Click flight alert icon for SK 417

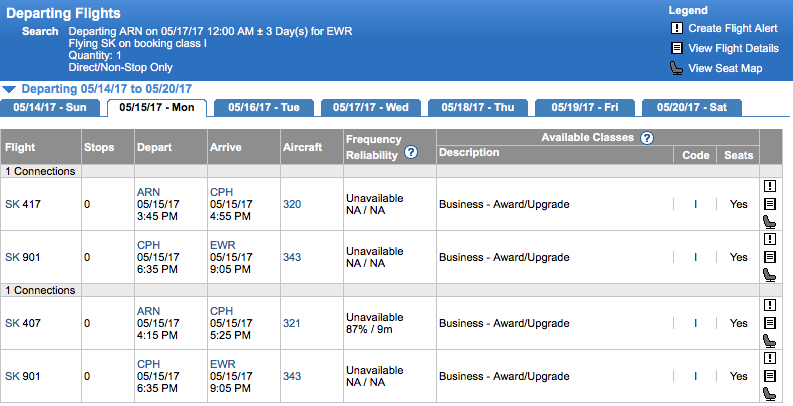click(770, 186)
